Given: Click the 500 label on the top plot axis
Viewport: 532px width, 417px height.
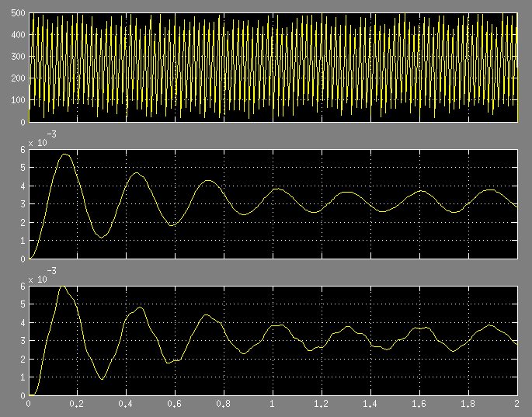Looking at the screenshot, I should pos(18,13).
